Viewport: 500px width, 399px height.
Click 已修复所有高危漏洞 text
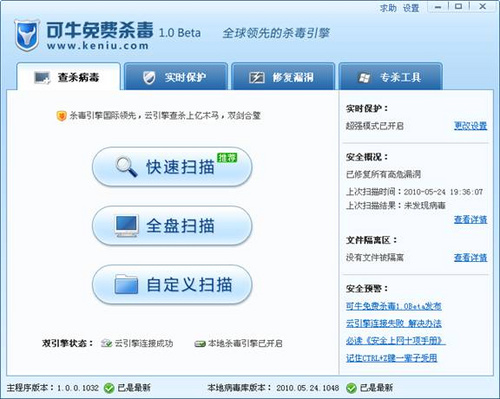coord(383,174)
